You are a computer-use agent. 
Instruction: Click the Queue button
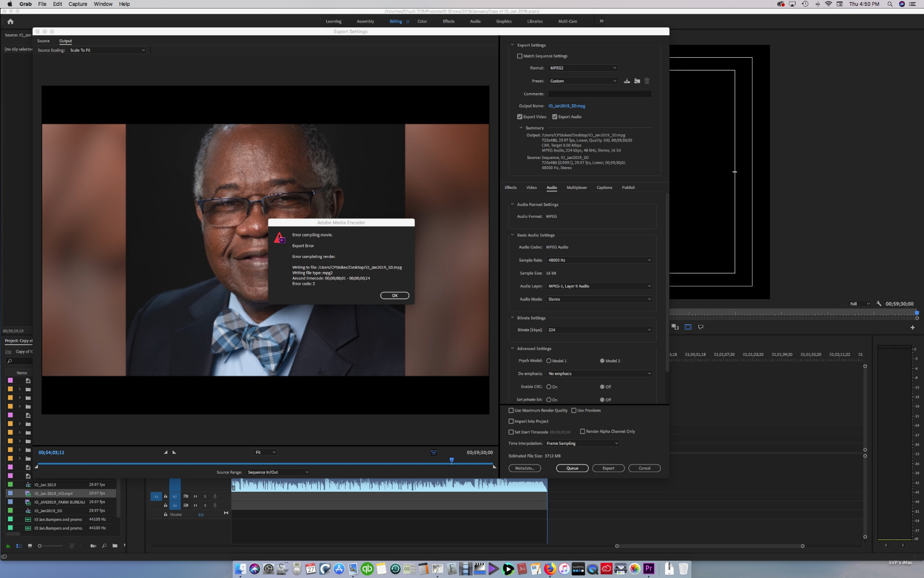572,468
